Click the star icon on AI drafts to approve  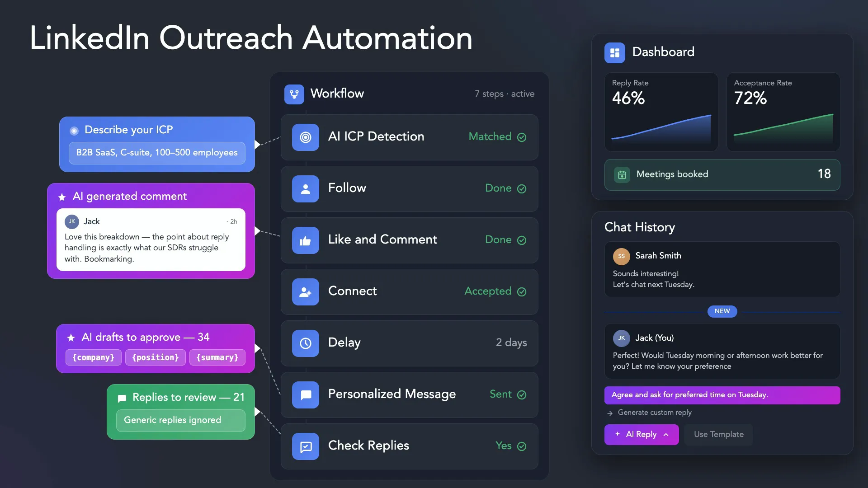71,338
